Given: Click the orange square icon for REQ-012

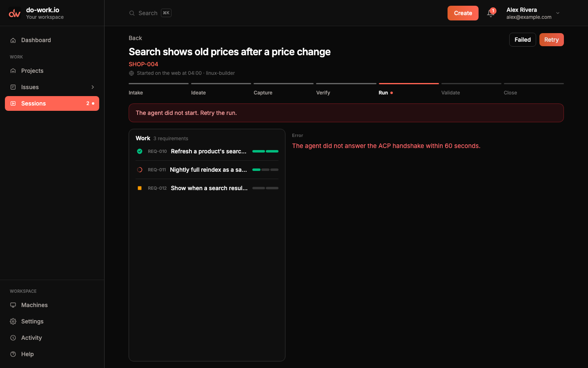Looking at the screenshot, I should pyautogui.click(x=140, y=188).
